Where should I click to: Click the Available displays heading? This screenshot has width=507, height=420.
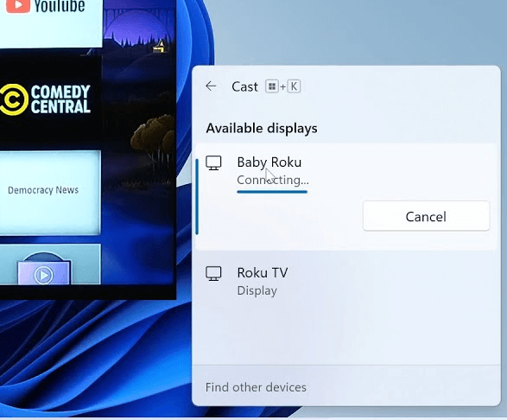point(262,129)
